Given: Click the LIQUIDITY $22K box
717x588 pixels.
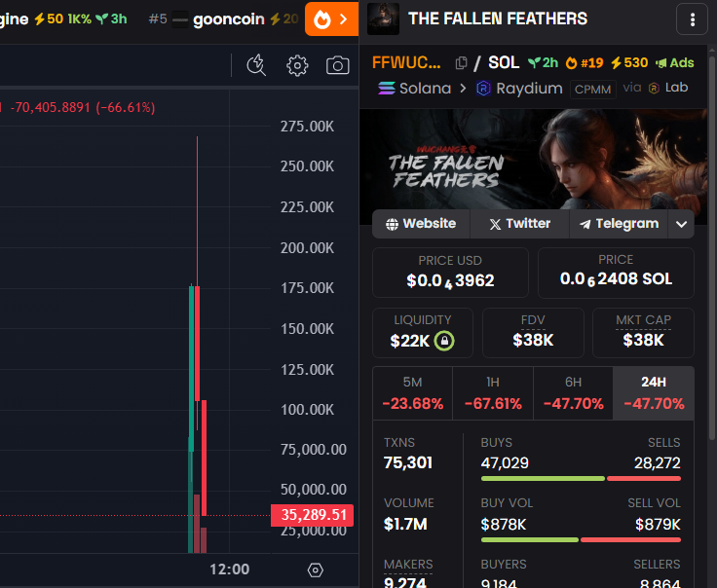Looking at the screenshot, I should point(423,333).
